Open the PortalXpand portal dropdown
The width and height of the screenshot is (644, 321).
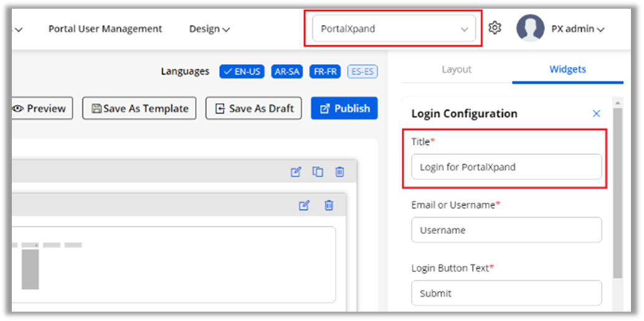(393, 29)
